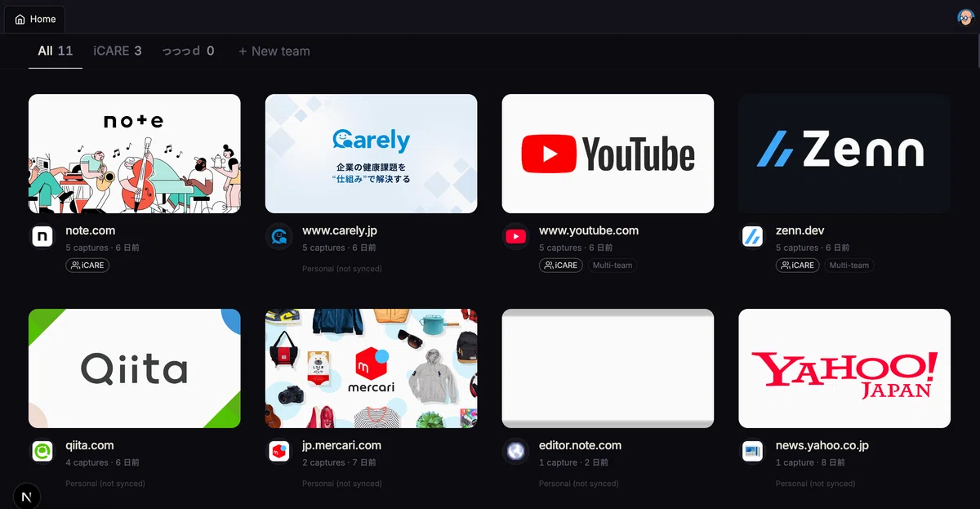Click the iCARE badge under www.youtube.com
The width and height of the screenshot is (980, 509).
(x=561, y=265)
